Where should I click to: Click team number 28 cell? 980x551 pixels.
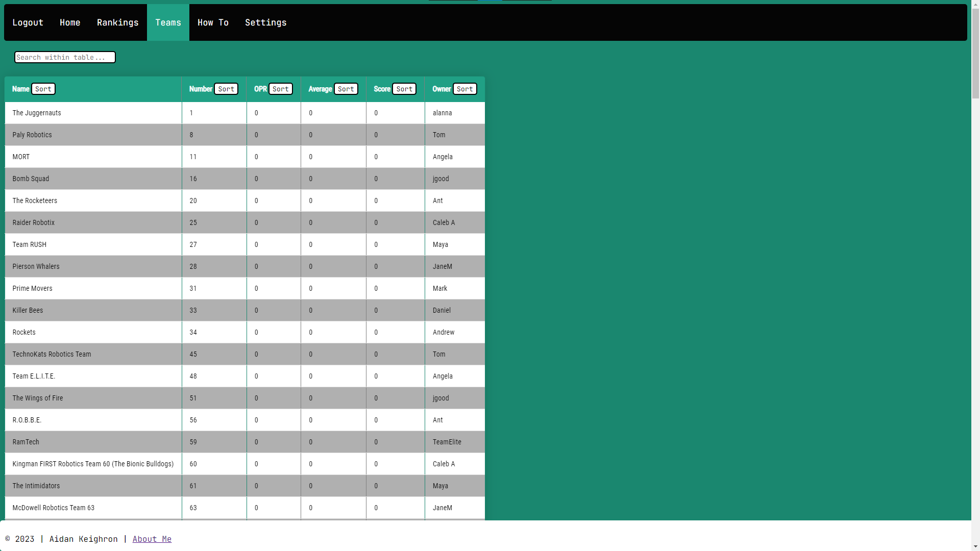pyautogui.click(x=214, y=266)
